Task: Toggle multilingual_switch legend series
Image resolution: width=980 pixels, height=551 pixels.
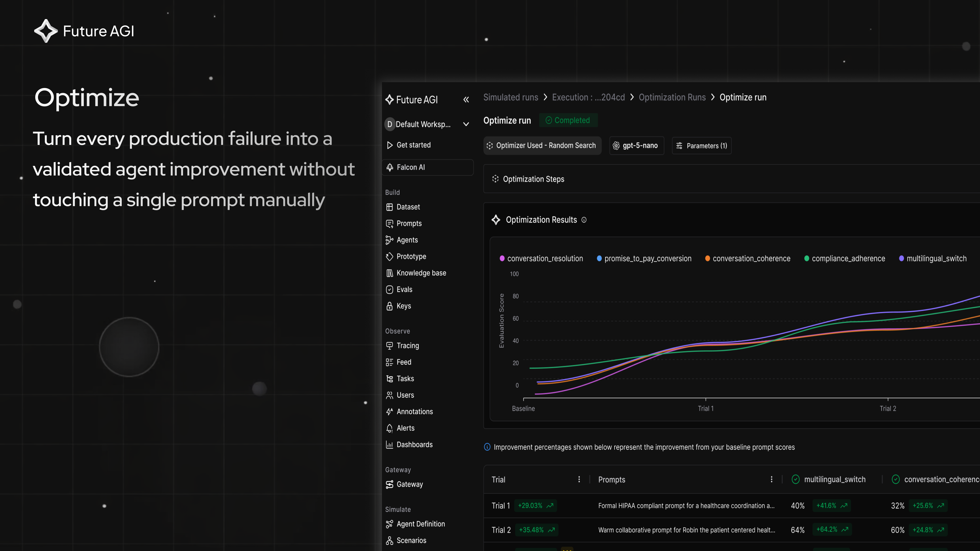Action: [x=933, y=259]
